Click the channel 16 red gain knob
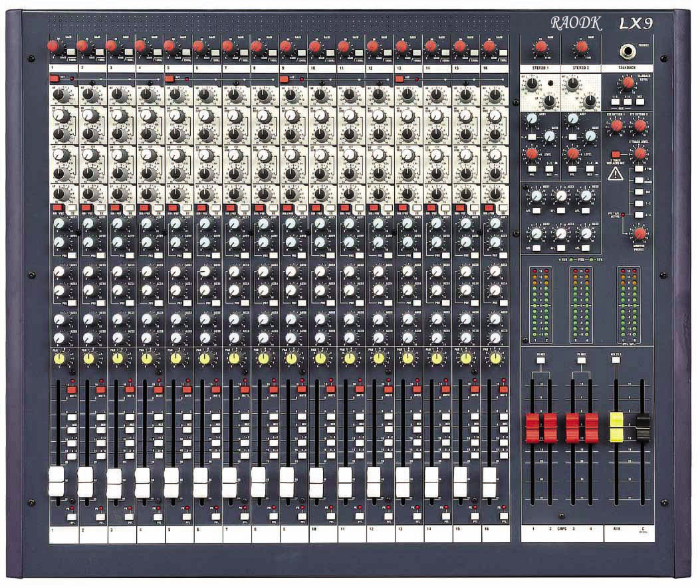Image resolution: width=700 pixels, height=588 pixels. click(x=489, y=46)
